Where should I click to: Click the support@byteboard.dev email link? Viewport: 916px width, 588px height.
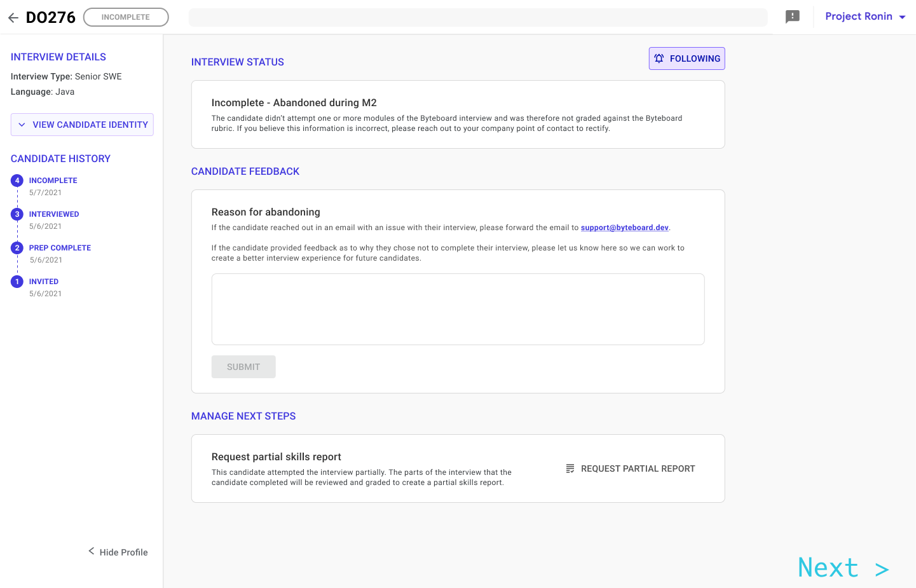point(624,228)
